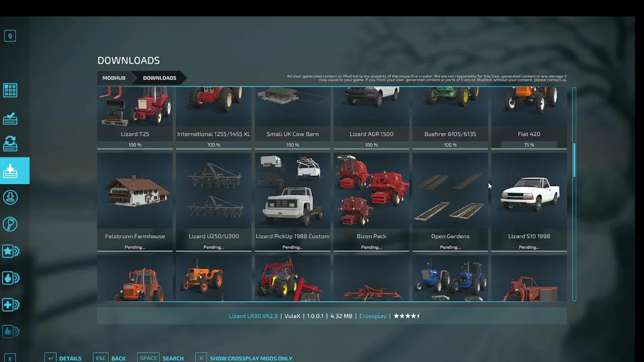Click Pending status under Open Gardens

coord(450,247)
